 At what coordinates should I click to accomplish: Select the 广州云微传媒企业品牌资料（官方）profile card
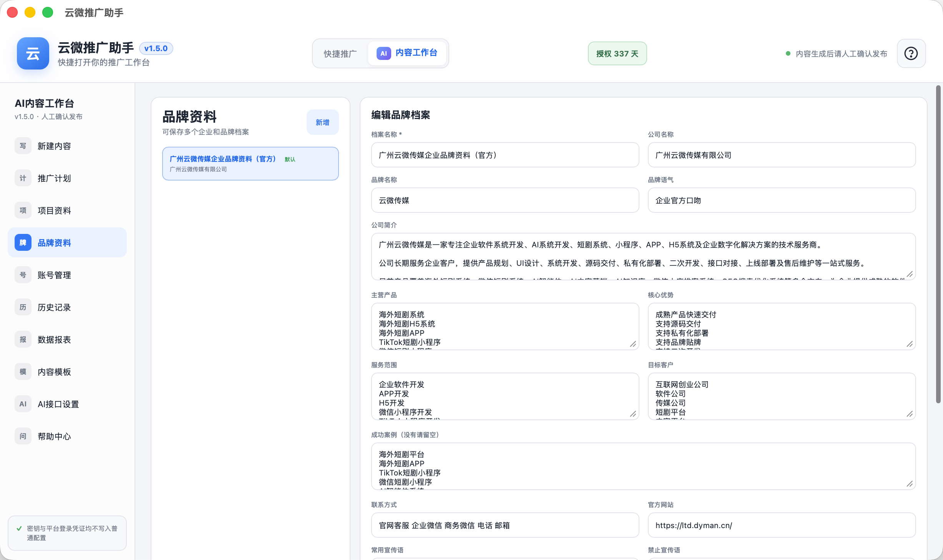click(250, 164)
